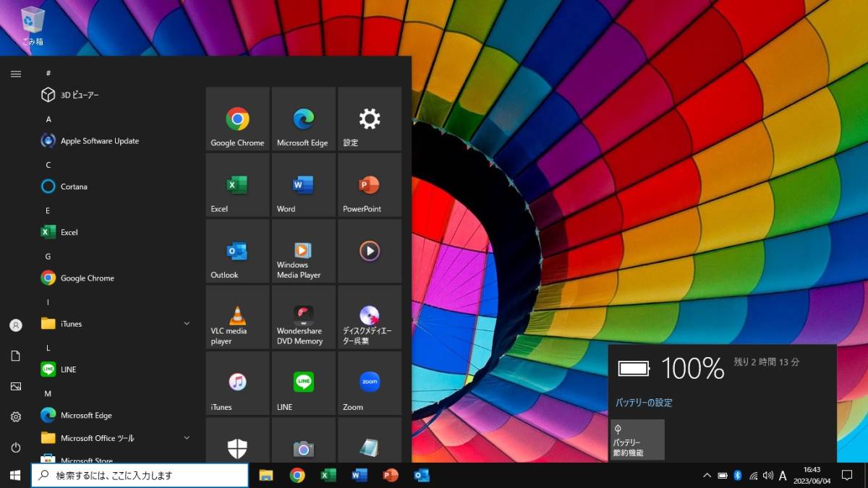Open File Explorer on the taskbar
Image resolution: width=868 pixels, height=488 pixels.
(266, 475)
